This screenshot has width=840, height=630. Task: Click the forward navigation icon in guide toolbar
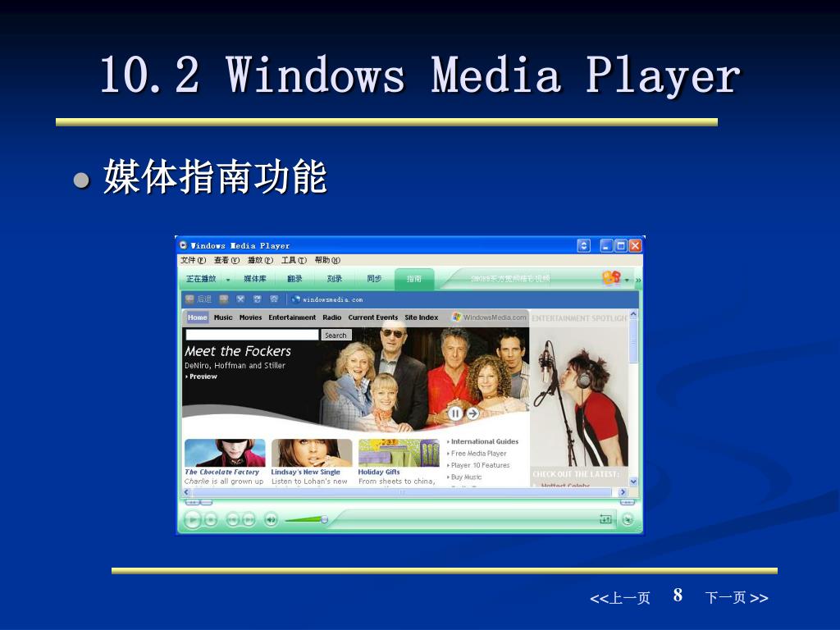pyautogui.click(x=224, y=299)
